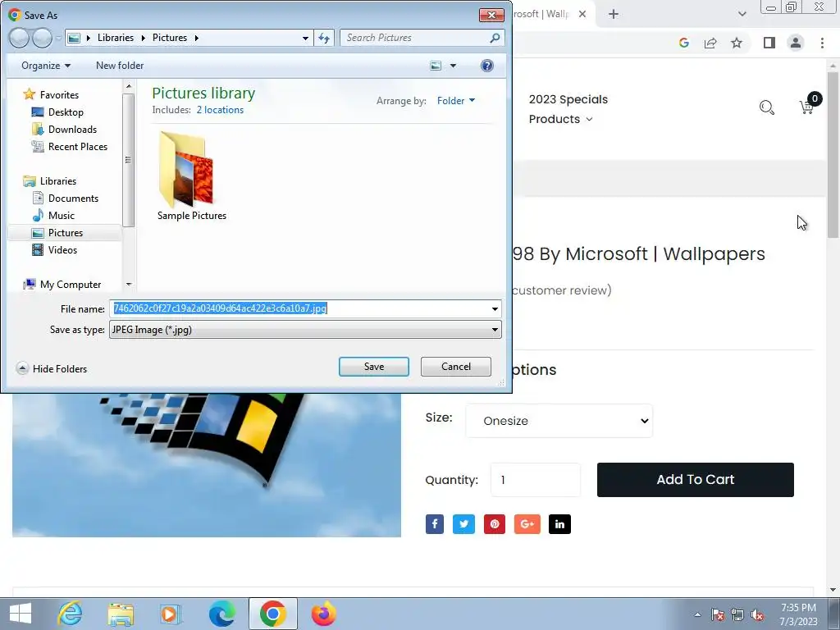Expand the Products menu
840x630 pixels.
(560, 119)
